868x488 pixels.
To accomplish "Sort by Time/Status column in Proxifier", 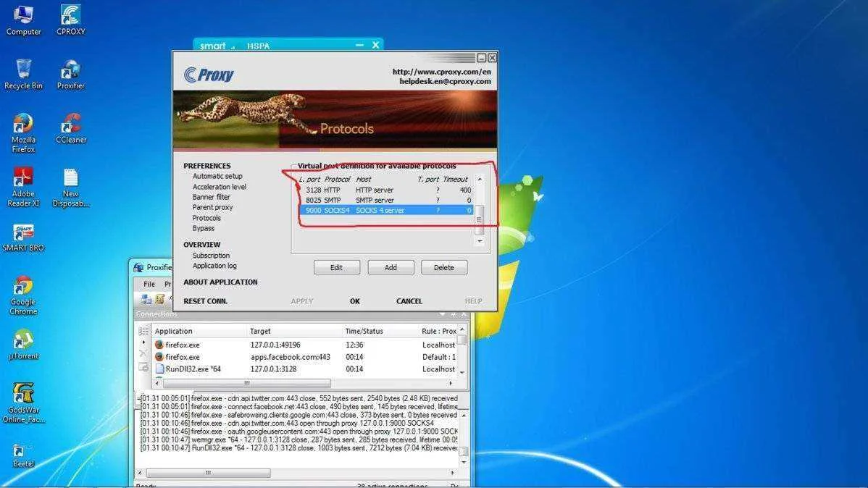I will click(x=364, y=331).
